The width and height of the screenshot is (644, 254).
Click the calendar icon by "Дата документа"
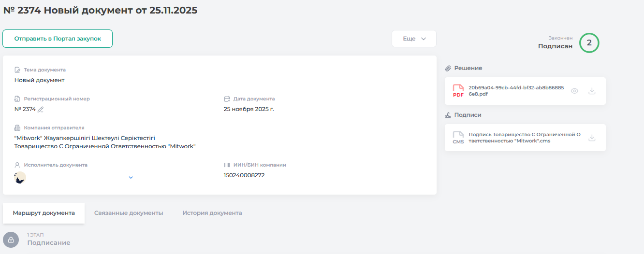point(227,99)
